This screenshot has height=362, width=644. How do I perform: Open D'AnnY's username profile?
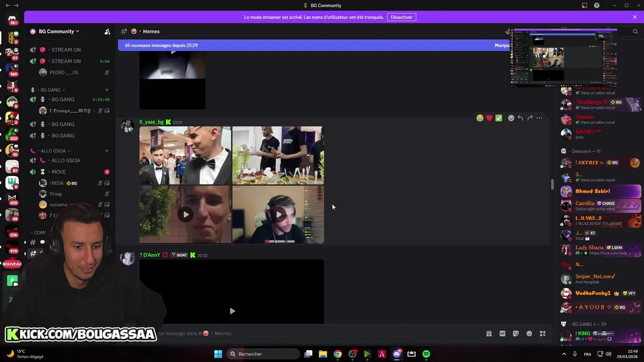(x=150, y=255)
